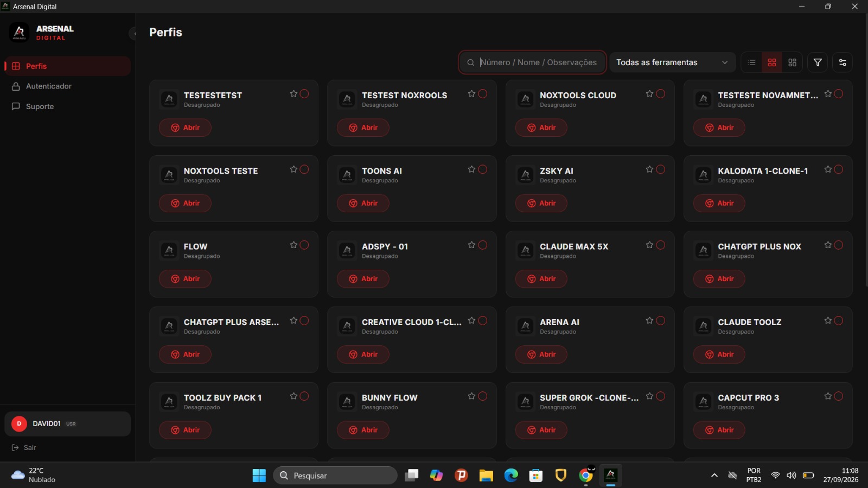Image resolution: width=868 pixels, height=488 pixels.
Task: Open display settings sliders icon
Action: [843, 62]
